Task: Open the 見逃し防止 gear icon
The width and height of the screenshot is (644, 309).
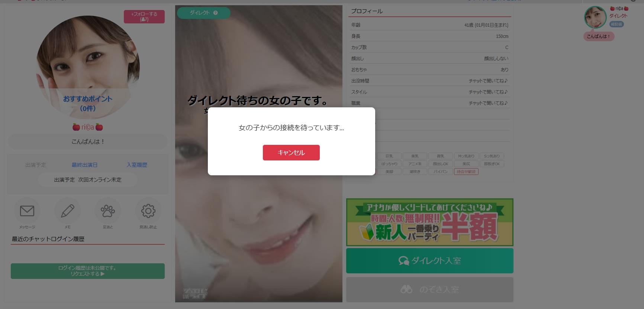Action: [x=148, y=211]
